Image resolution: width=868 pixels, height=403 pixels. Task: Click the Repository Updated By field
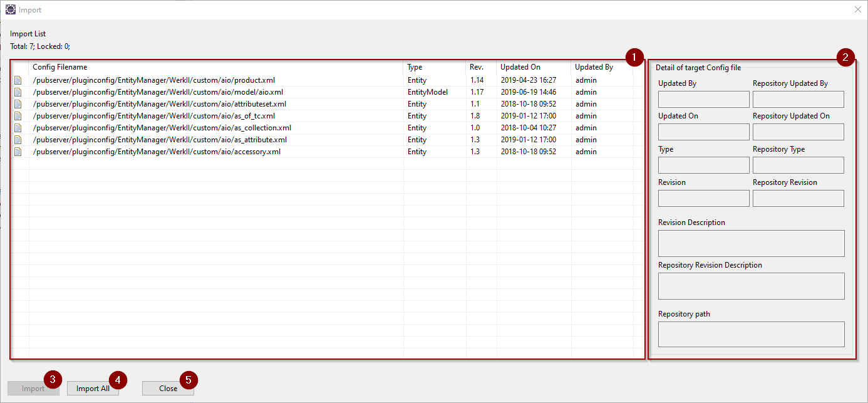[798, 100]
